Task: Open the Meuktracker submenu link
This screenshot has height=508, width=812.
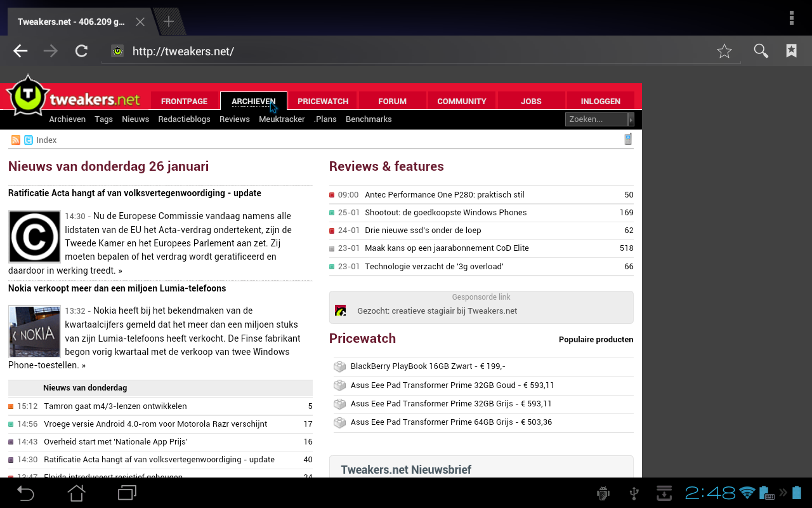Action: click(x=282, y=119)
